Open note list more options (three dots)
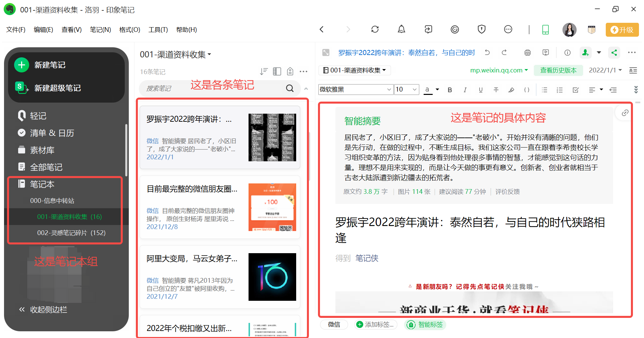Viewport: 644px width, 338px height. pyautogui.click(x=304, y=71)
